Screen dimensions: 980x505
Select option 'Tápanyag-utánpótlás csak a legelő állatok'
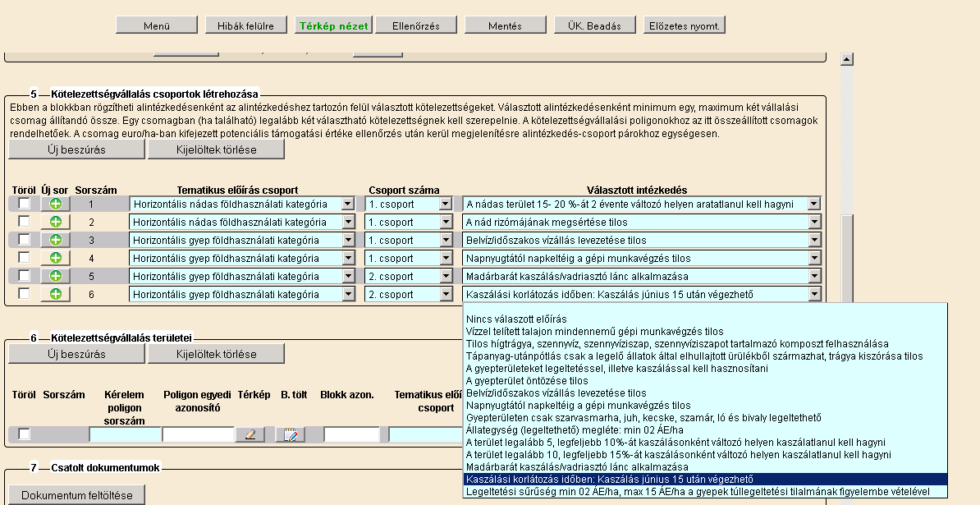(x=705, y=356)
